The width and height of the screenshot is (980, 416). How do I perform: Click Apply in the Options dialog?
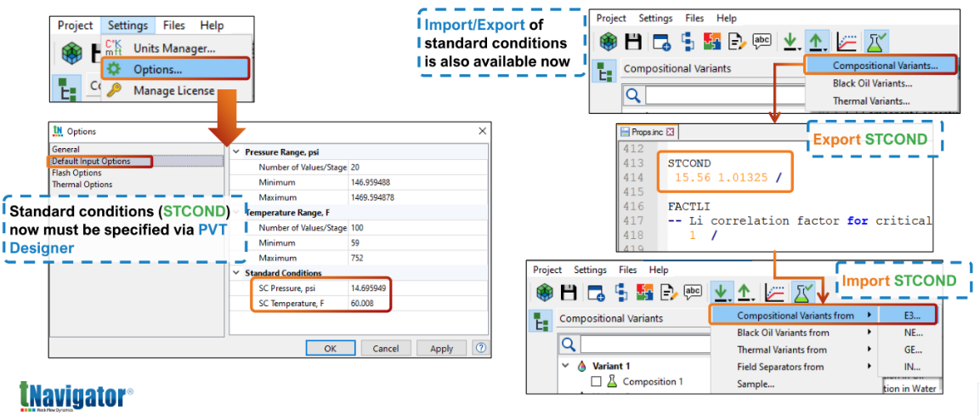pos(442,349)
